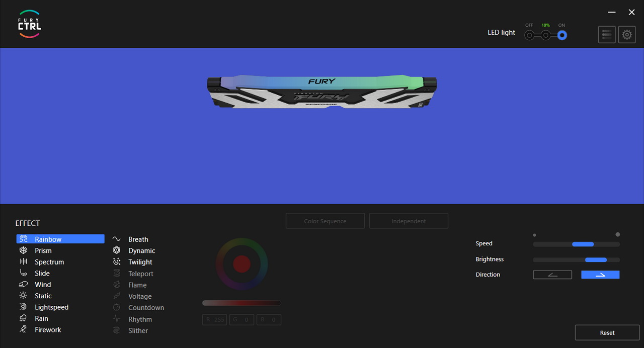Screen dimensions: 644x348
Task: Choose the Wind effect icon
Action: 23,284
